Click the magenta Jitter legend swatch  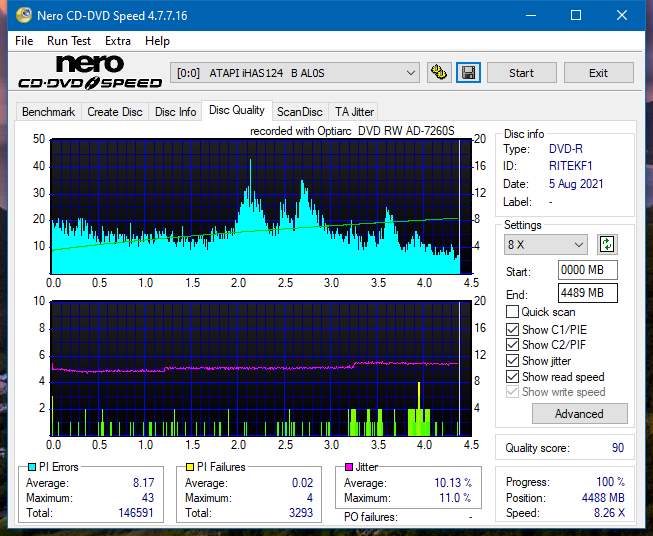(x=349, y=467)
